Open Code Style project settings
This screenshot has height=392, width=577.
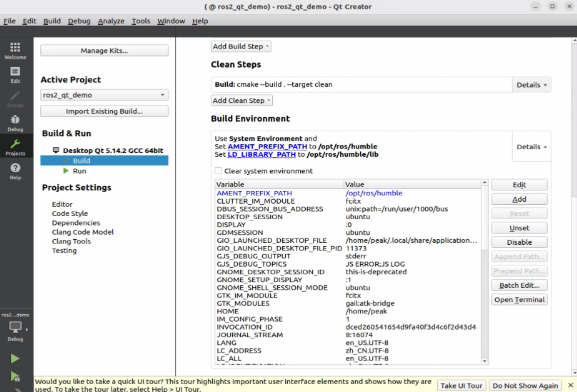pos(70,213)
